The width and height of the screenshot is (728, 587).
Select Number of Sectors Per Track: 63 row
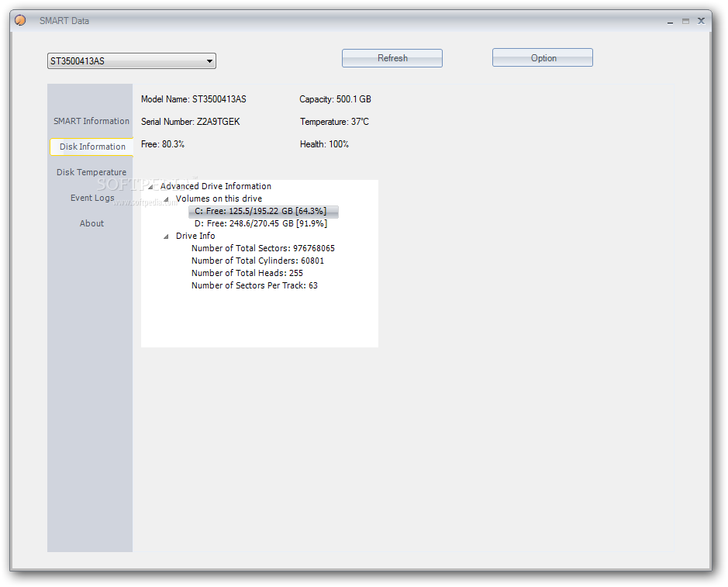254,285
